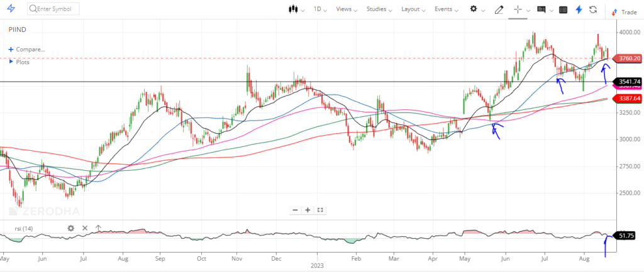
Task: Refresh the chart with the reload icon
Action: point(593,9)
